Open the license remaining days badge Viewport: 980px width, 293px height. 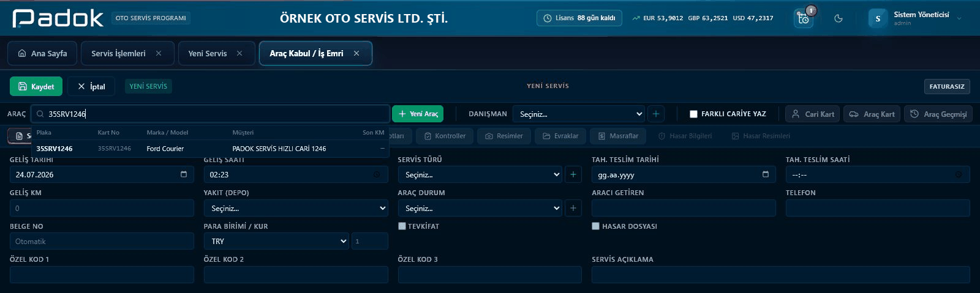point(579,18)
